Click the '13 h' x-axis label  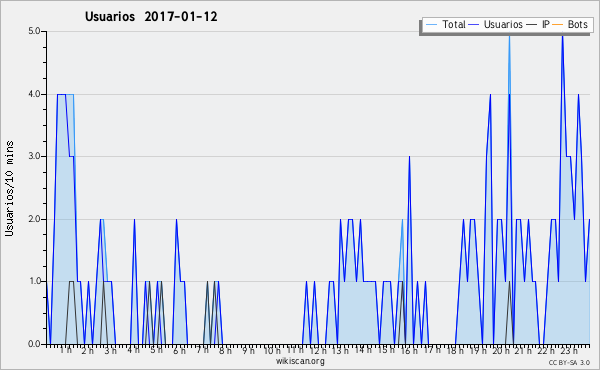pos(340,350)
